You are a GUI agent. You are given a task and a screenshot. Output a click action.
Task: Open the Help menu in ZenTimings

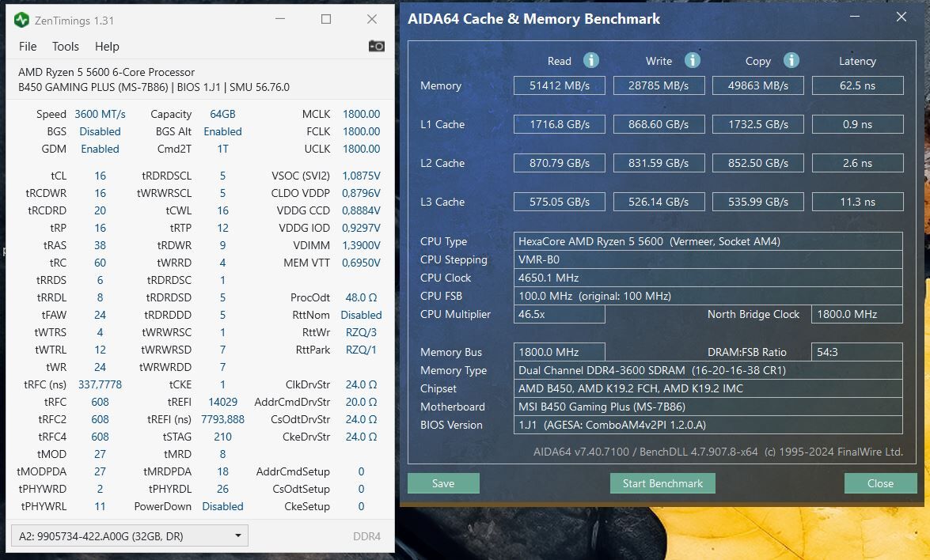[x=107, y=46]
